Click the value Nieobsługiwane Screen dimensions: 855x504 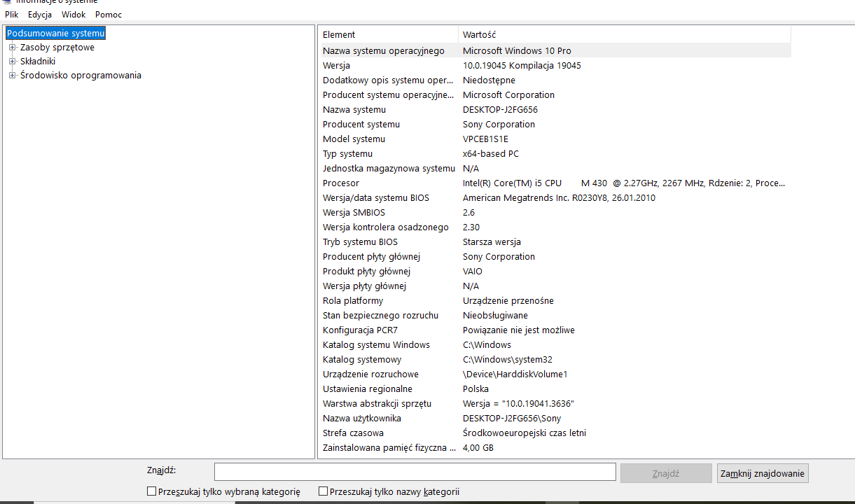click(x=495, y=315)
